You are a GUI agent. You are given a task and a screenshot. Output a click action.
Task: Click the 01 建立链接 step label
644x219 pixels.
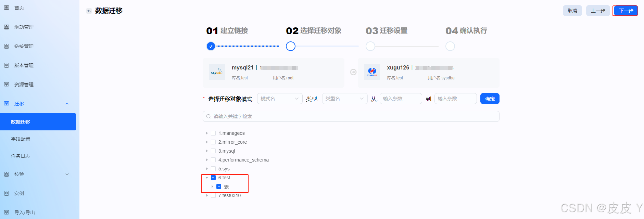[x=227, y=31]
